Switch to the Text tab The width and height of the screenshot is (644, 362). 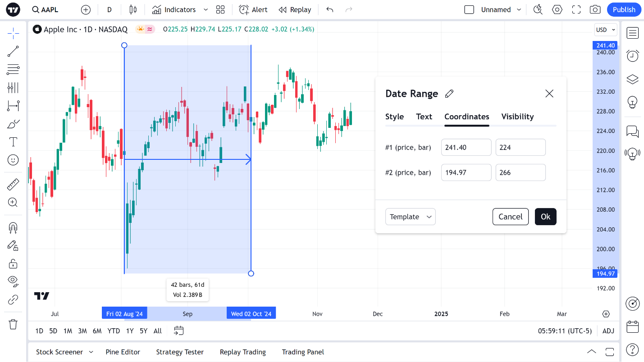click(x=424, y=117)
